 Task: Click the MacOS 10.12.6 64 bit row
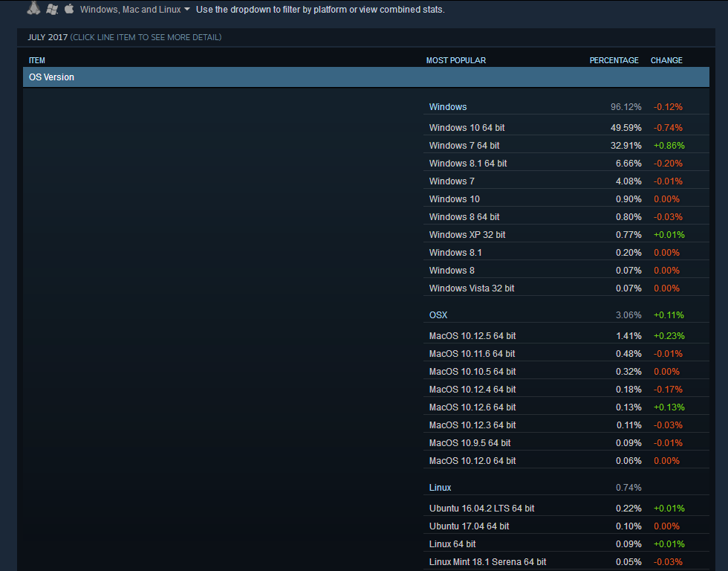click(566, 407)
